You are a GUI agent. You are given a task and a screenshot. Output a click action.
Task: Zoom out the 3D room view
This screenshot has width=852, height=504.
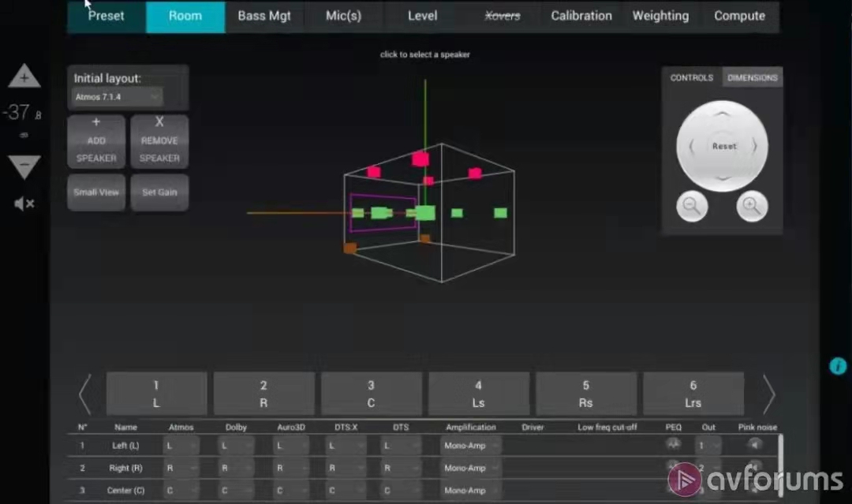pyautogui.click(x=692, y=207)
